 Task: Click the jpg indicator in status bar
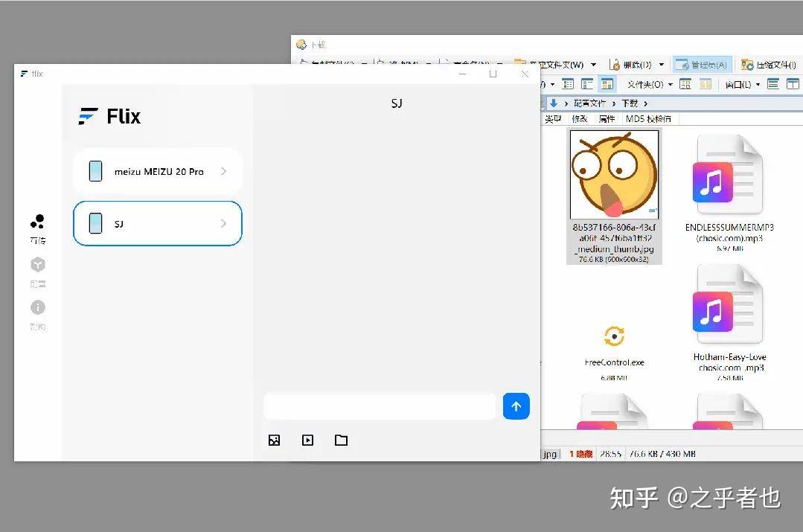[x=550, y=454]
